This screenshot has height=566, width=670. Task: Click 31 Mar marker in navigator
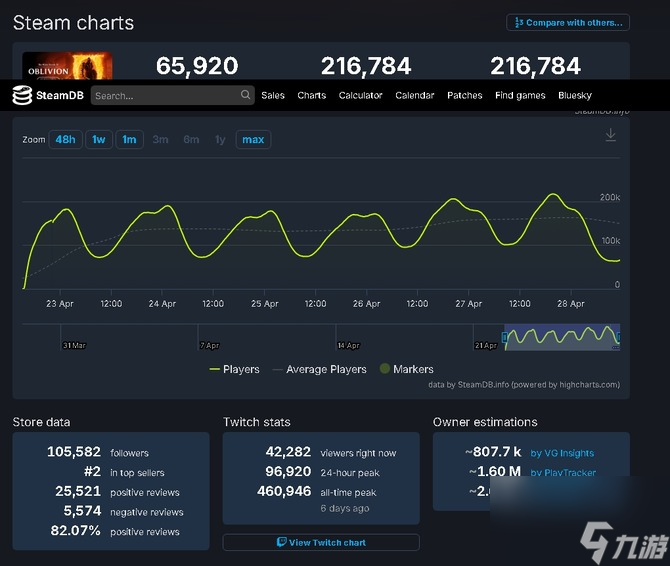click(74, 345)
